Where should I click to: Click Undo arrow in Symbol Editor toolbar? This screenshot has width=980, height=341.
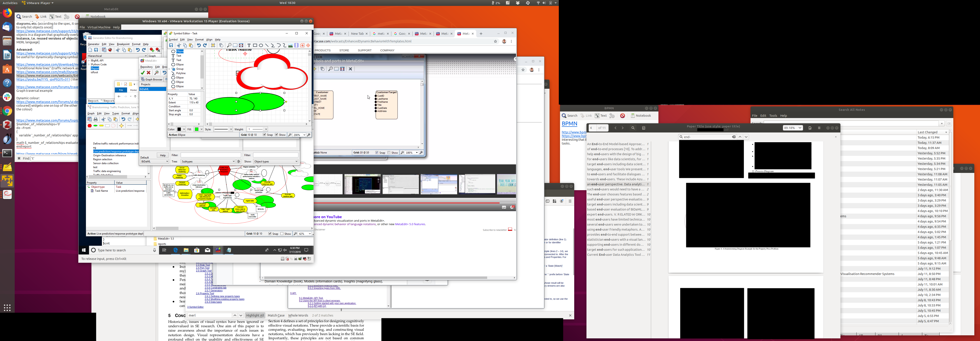pyautogui.click(x=199, y=45)
